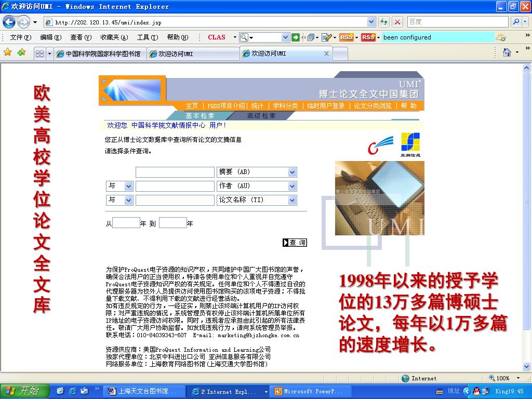Open a new blank tab

[x=340, y=54]
